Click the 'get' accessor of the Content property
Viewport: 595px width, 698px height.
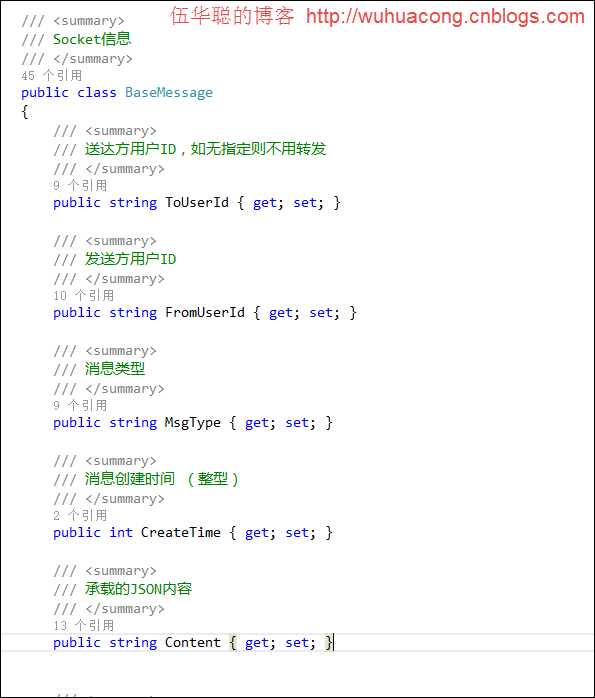click(257, 643)
